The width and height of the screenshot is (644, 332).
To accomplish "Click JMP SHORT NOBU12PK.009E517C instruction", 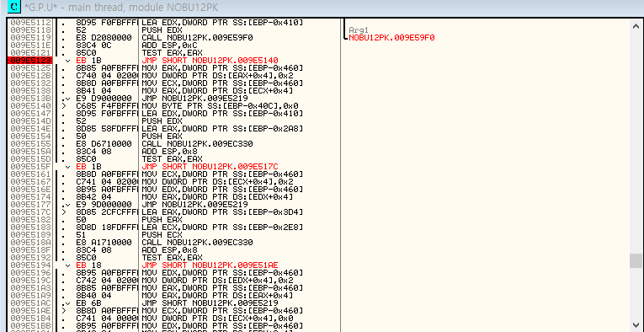I will 210,167.
